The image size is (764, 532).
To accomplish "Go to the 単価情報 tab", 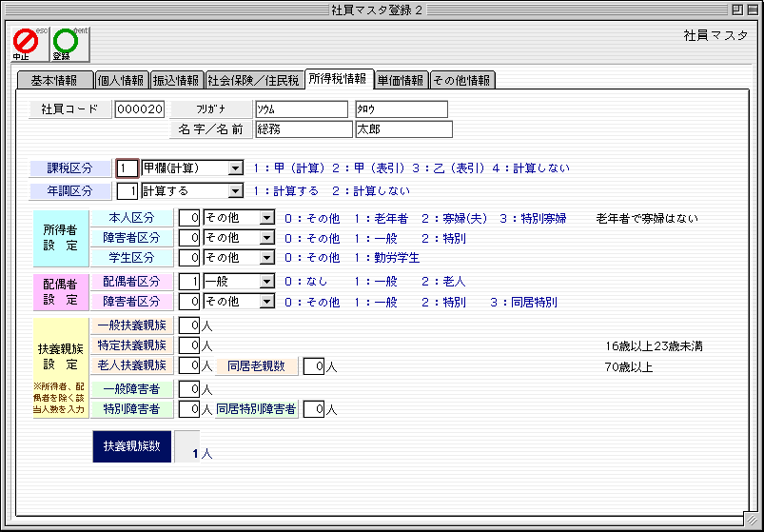I will pos(402,80).
